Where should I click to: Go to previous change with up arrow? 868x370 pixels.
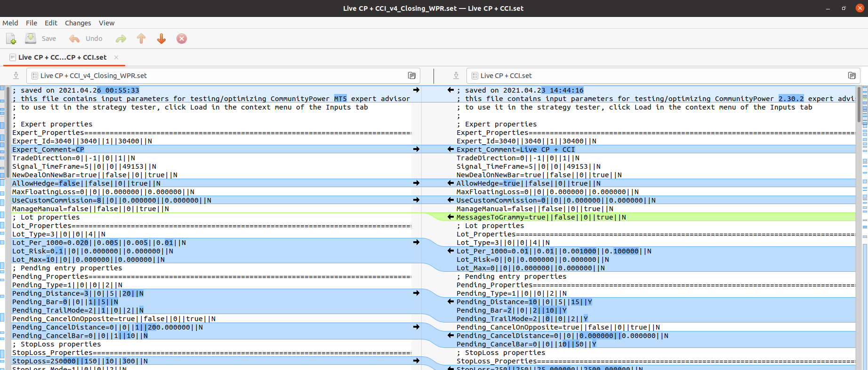tap(141, 39)
